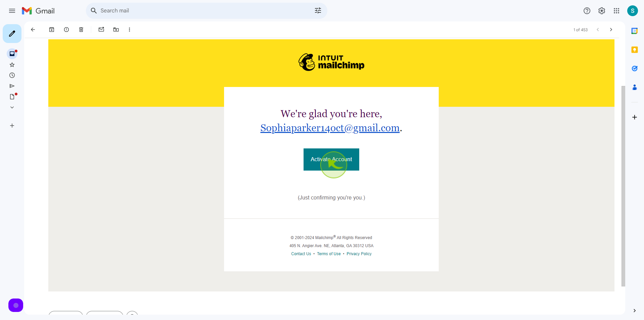The width and height of the screenshot is (644, 320).
Task: Open the Support help icon
Action: pos(587,11)
